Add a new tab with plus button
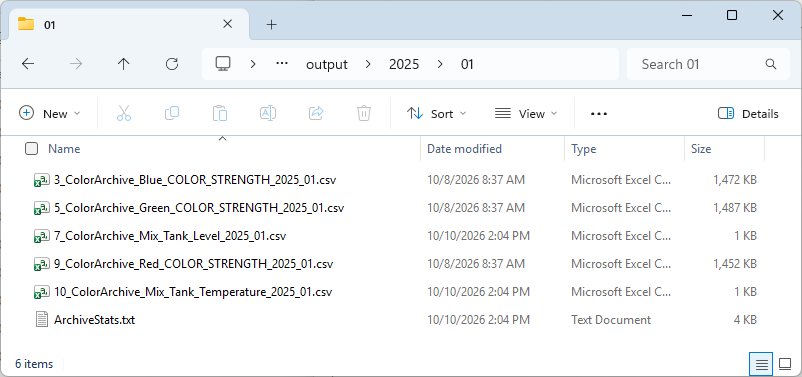802x377 pixels. (272, 25)
